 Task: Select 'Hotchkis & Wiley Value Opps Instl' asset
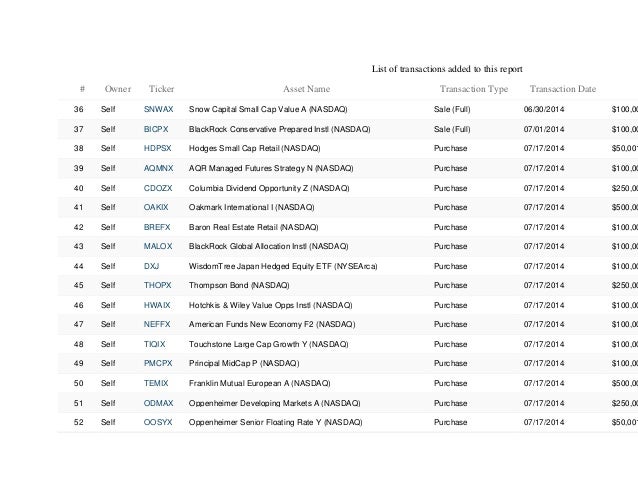[x=250, y=305]
